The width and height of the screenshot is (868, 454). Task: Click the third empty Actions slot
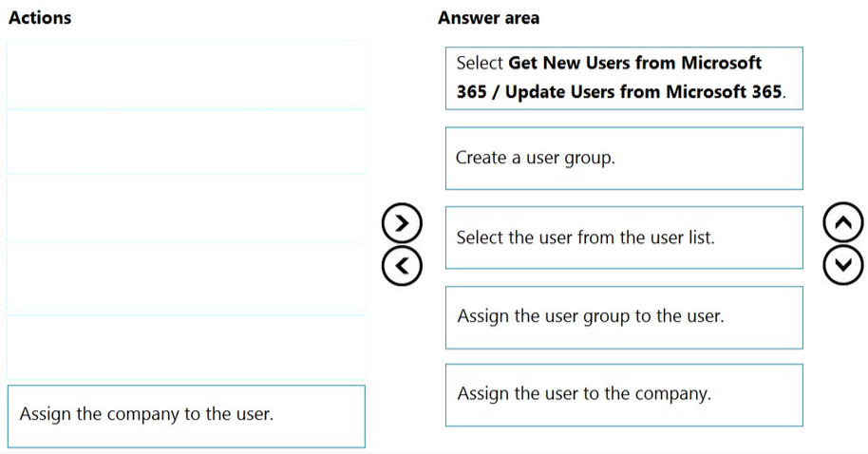tap(186, 210)
